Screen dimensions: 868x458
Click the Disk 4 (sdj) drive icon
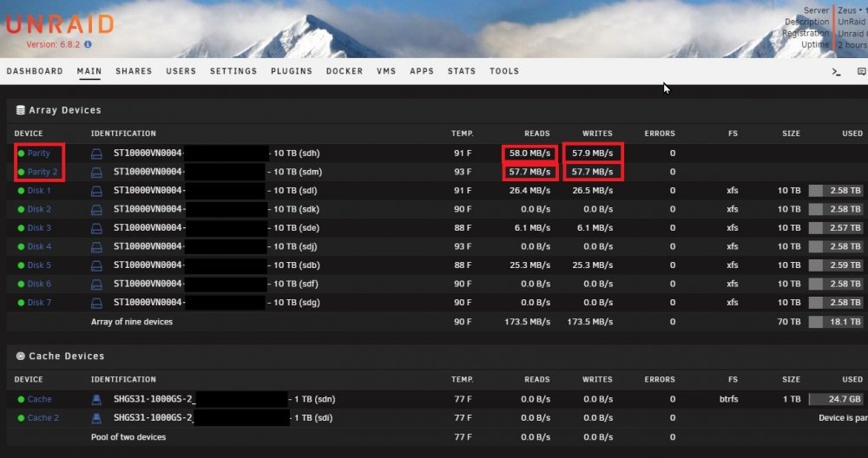click(x=97, y=246)
